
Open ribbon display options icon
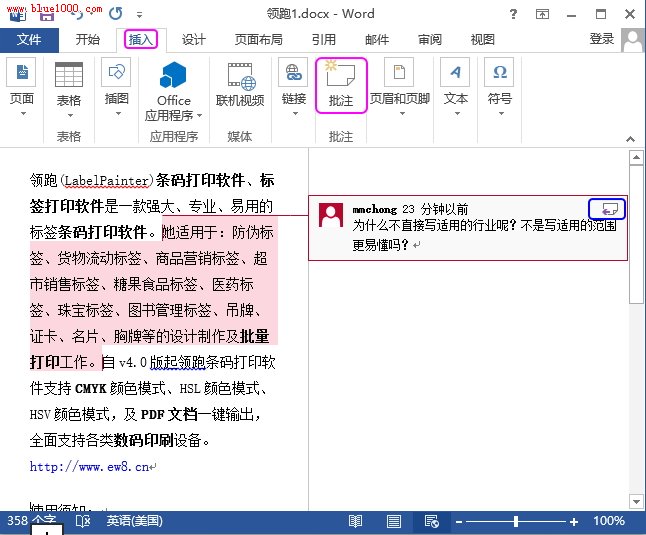click(x=542, y=14)
